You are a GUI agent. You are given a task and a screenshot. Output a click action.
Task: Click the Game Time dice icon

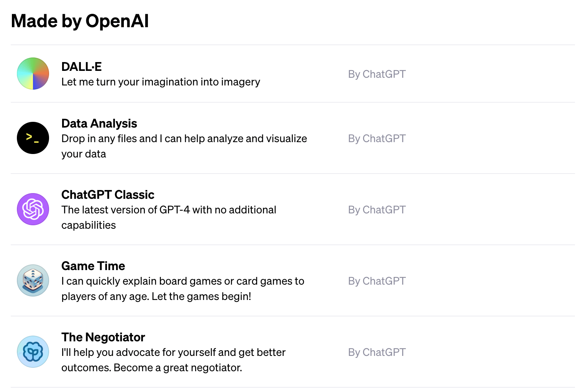[33, 280]
